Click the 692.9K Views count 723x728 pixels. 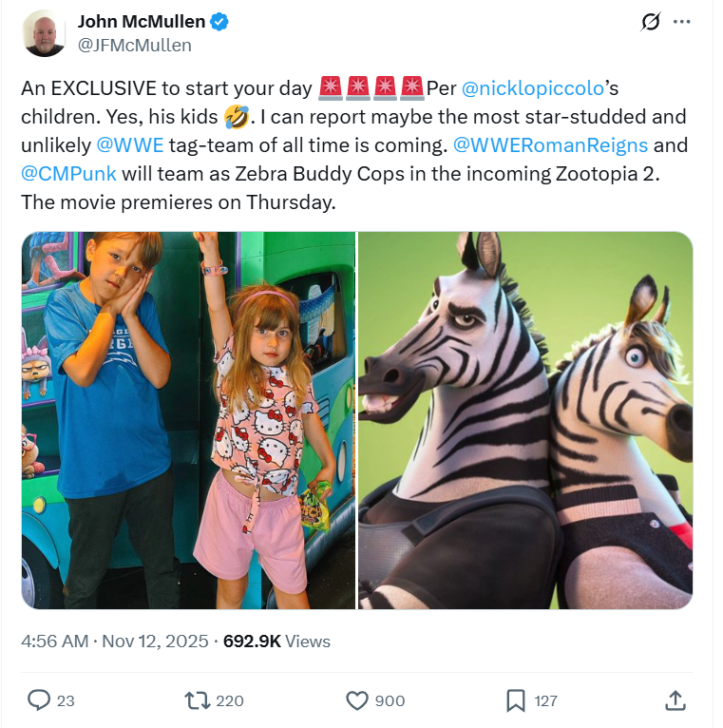(276, 642)
